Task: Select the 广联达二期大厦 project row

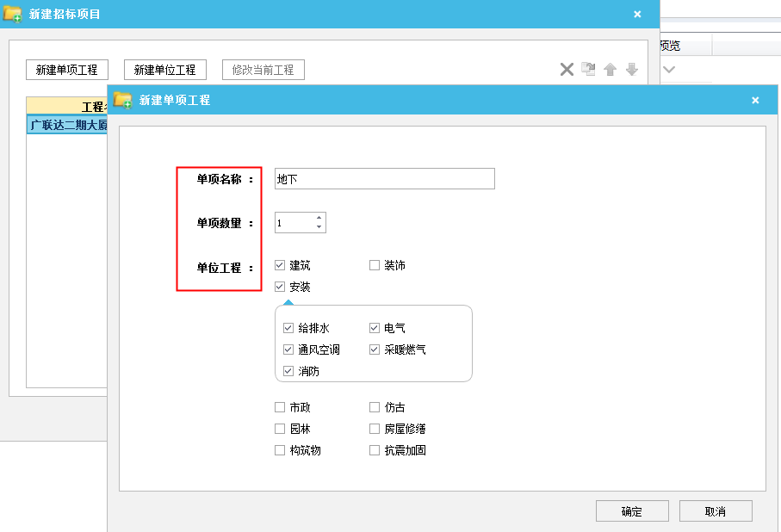Action: click(69, 126)
